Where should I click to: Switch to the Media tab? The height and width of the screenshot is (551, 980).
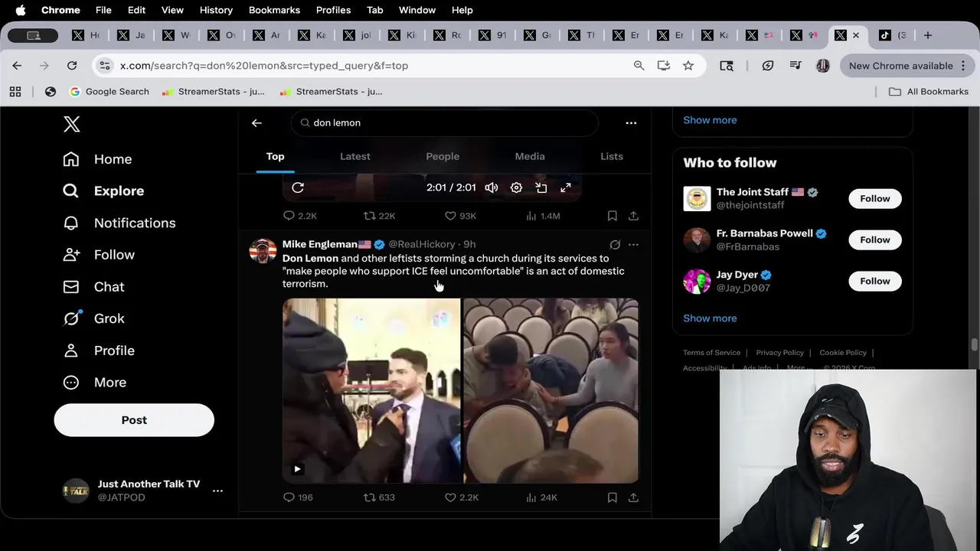(530, 156)
